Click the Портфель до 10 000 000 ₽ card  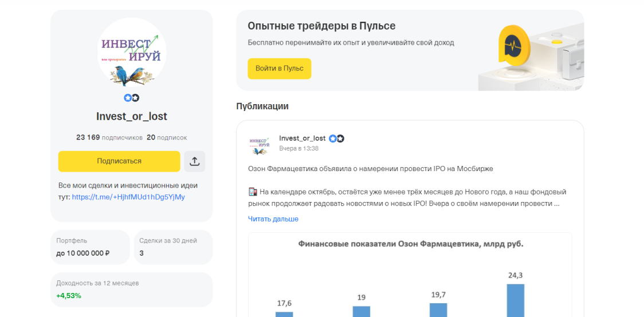click(x=90, y=247)
